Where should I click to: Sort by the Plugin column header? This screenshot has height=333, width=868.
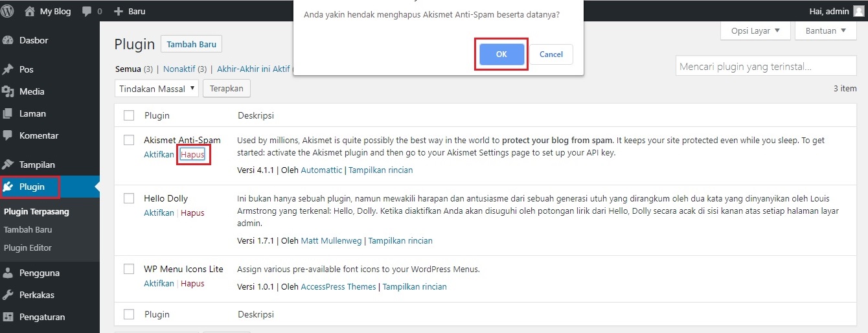[157, 115]
